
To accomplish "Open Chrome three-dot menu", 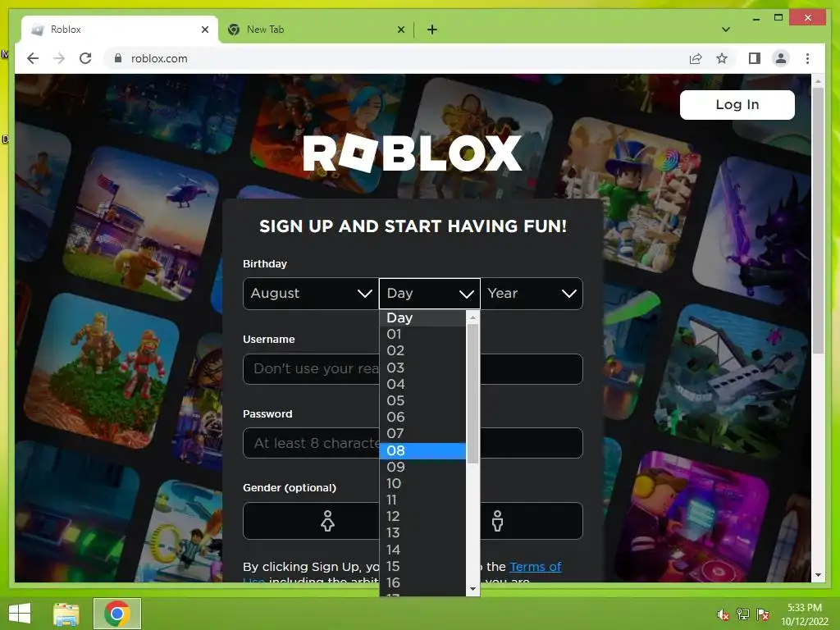I will (807, 58).
